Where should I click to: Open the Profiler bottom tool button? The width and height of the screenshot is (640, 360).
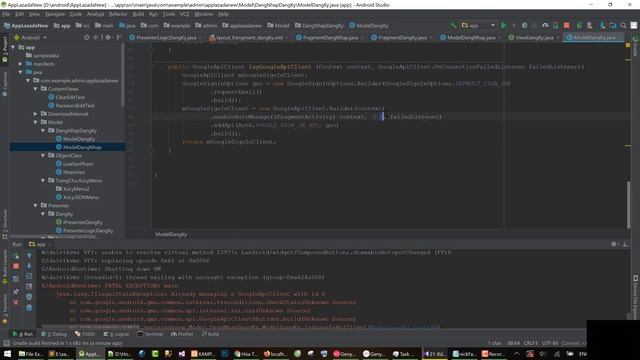pyautogui.click(x=182, y=334)
